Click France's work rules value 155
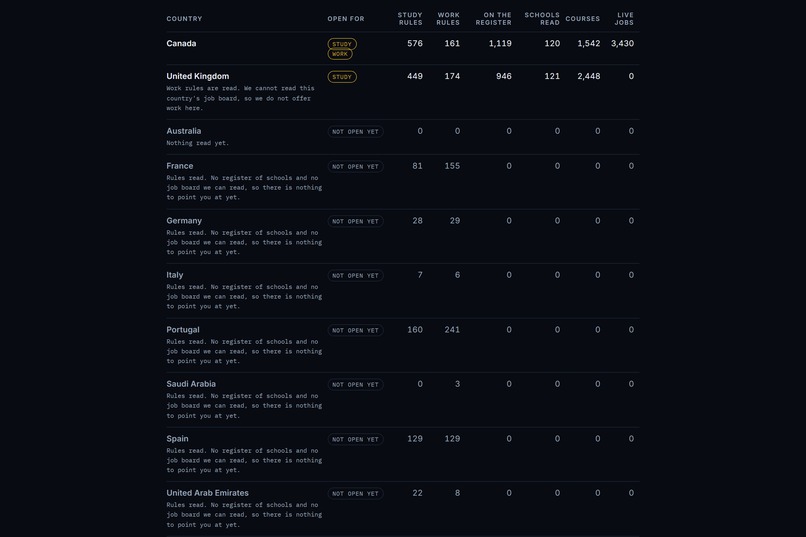 pos(452,166)
